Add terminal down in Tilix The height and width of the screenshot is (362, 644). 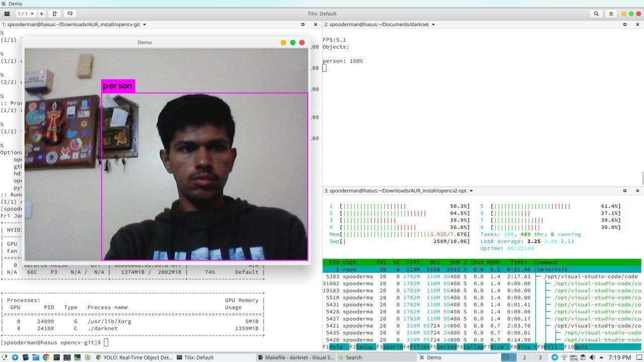click(70, 14)
